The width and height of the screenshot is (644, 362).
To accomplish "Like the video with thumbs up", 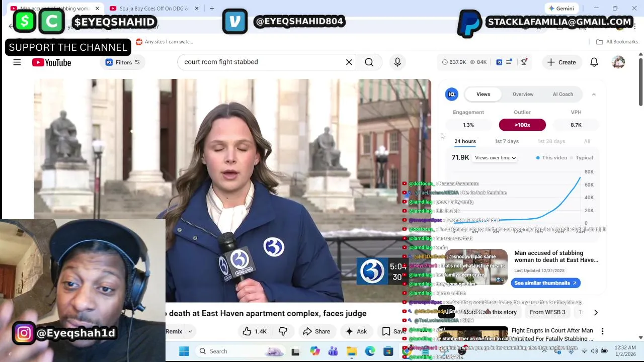I will 255,331.
